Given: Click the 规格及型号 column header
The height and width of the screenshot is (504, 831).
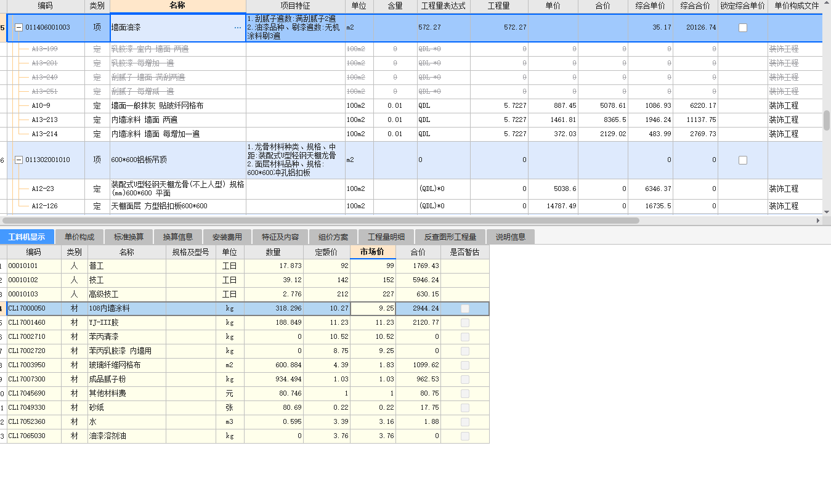Looking at the screenshot, I should tap(191, 251).
